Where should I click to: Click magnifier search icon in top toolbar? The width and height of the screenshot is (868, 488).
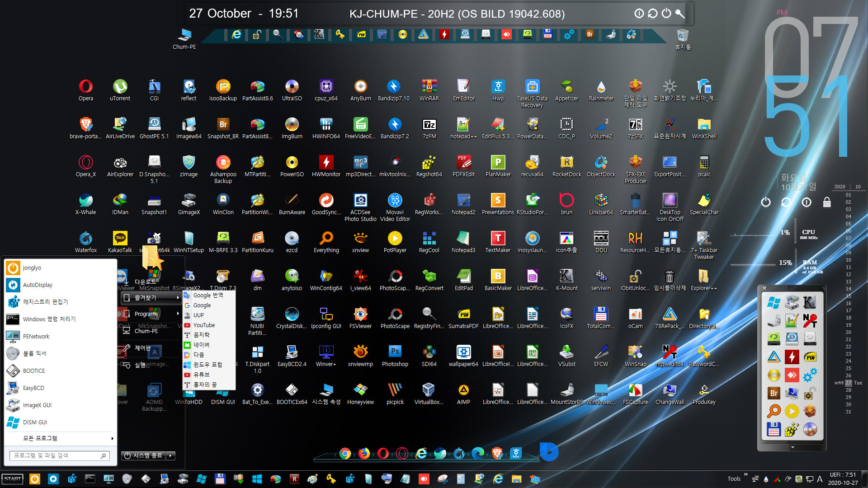pyautogui.click(x=278, y=34)
